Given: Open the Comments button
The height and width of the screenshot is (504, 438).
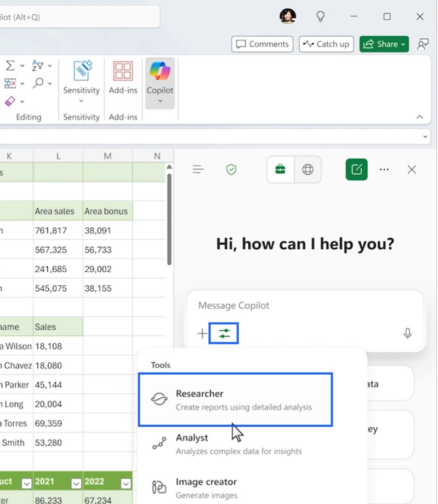Looking at the screenshot, I should 262,44.
